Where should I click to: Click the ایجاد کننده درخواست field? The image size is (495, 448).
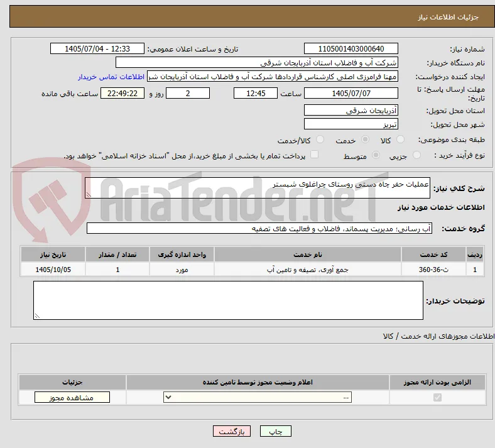[273, 77]
